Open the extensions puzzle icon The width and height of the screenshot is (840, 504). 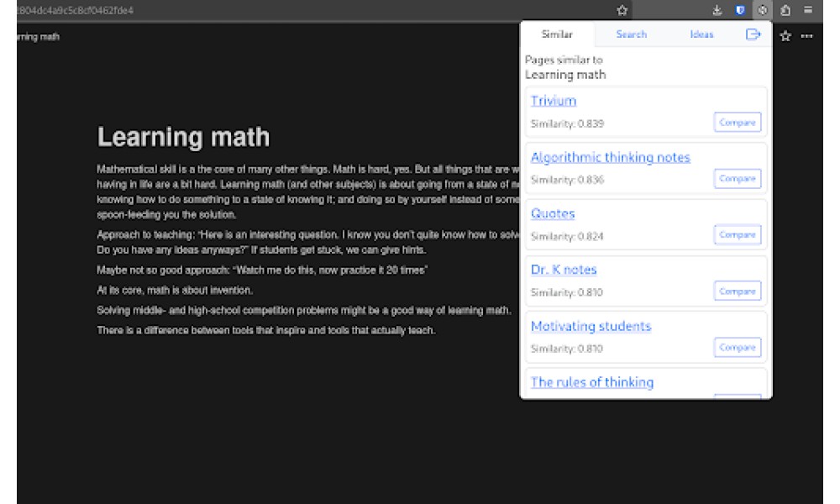pyautogui.click(x=785, y=10)
